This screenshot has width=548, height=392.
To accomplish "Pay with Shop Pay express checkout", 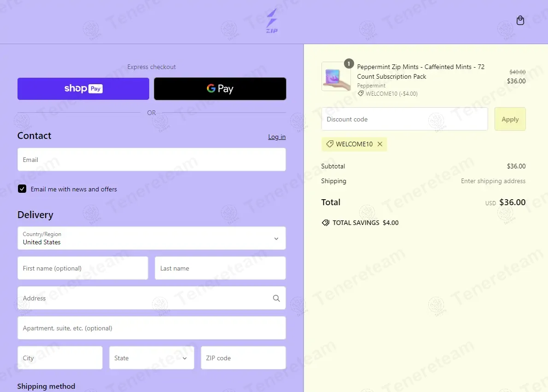I will point(83,89).
